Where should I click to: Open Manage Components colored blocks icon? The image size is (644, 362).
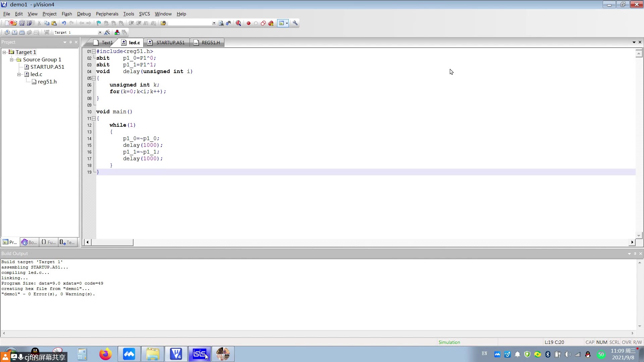tap(117, 33)
